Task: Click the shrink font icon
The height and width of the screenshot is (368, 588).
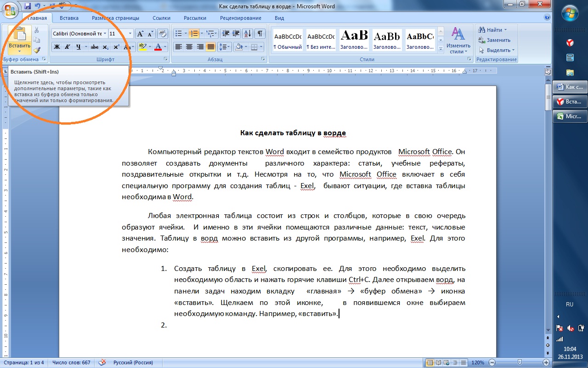Action: (x=150, y=34)
